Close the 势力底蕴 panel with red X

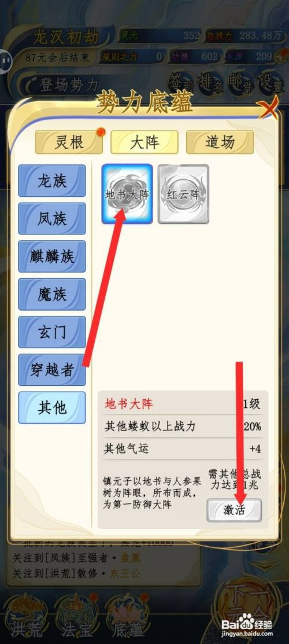tap(268, 108)
